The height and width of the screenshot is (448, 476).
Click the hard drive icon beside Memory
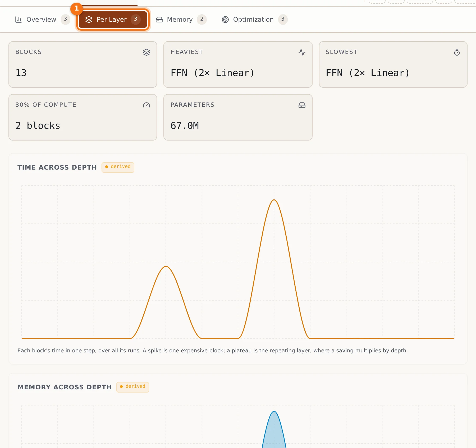159,20
